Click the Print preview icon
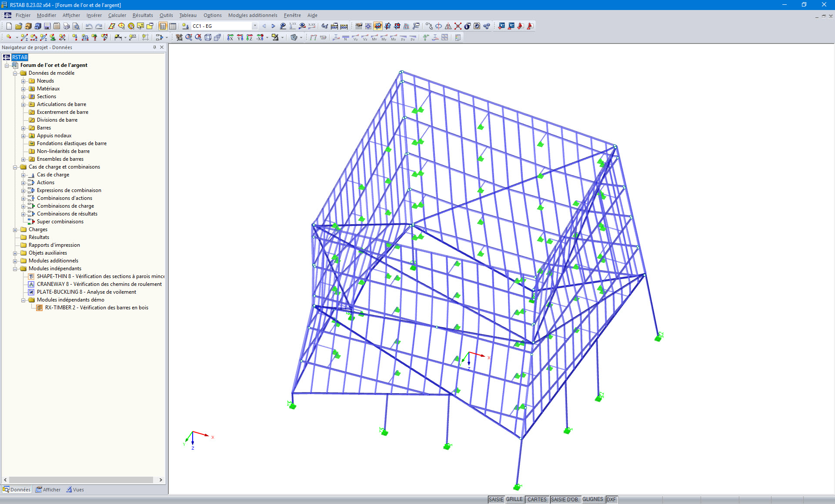The width and height of the screenshot is (835, 504). 76,26
